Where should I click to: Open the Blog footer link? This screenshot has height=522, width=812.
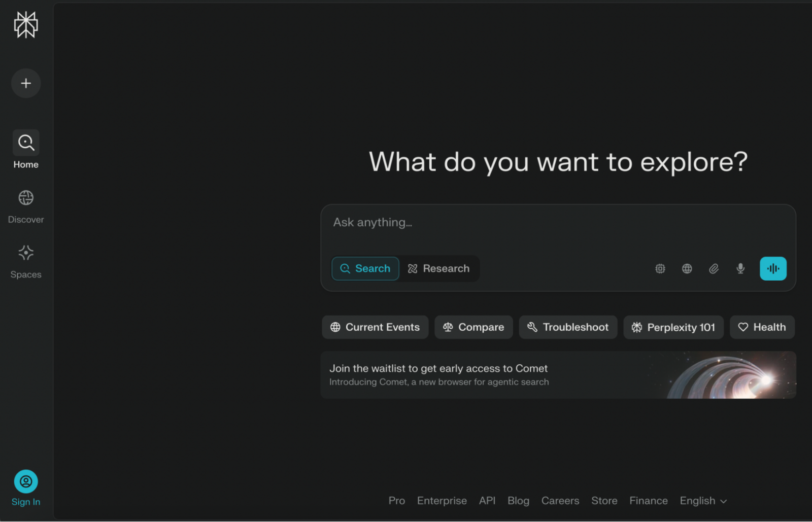click(518, 501)
